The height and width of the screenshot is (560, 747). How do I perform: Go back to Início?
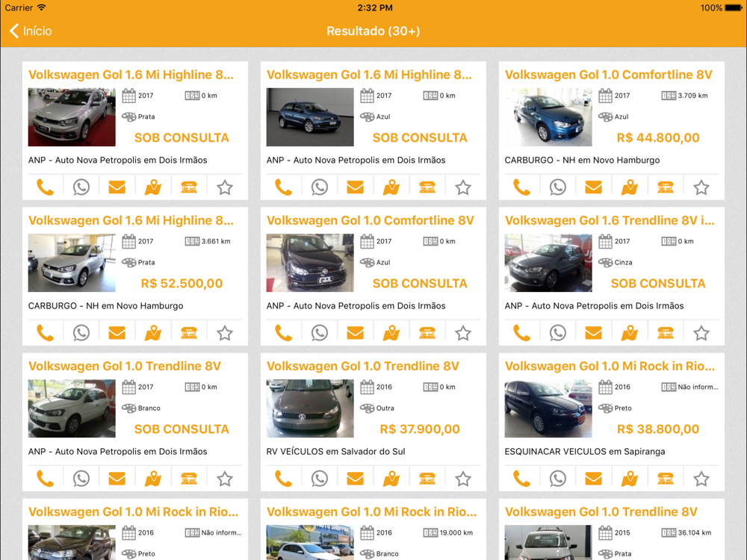pyautogui.click(x=31, y=31)
